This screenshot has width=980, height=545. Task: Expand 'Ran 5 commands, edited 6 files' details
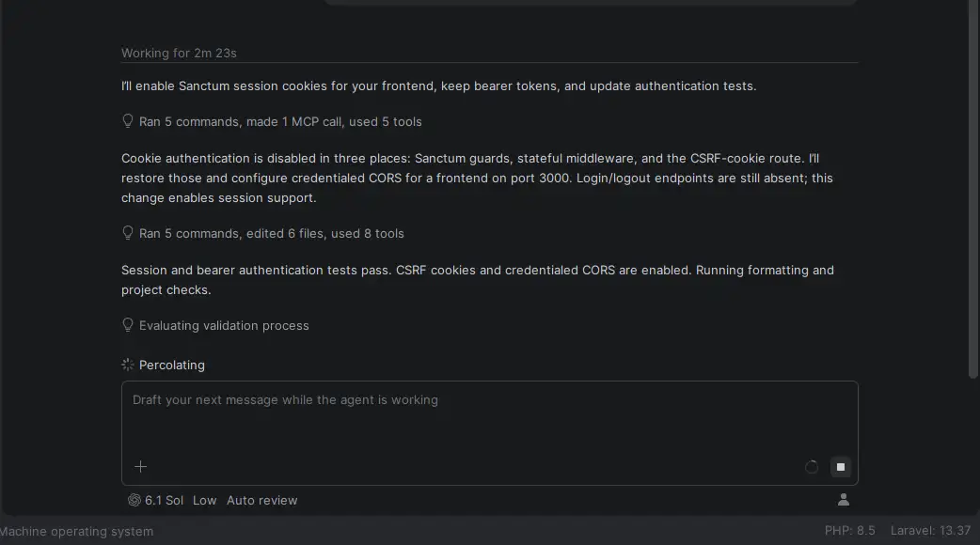tap(271, 233)
